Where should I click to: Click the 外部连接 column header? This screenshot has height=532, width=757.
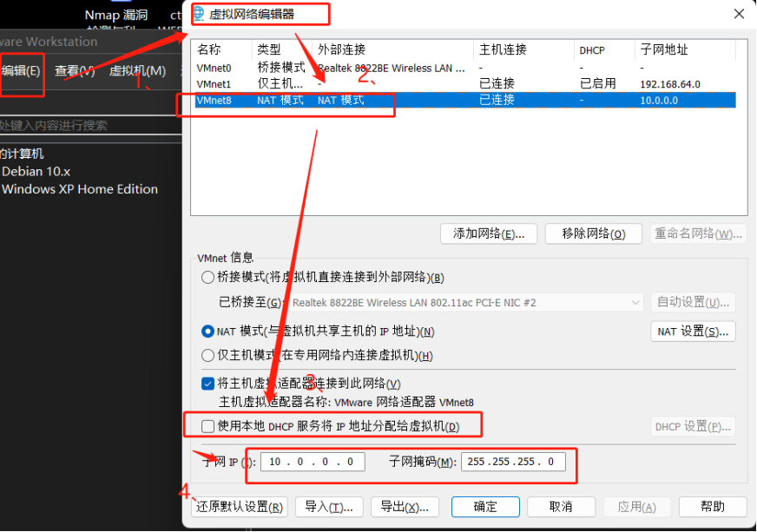342,49
